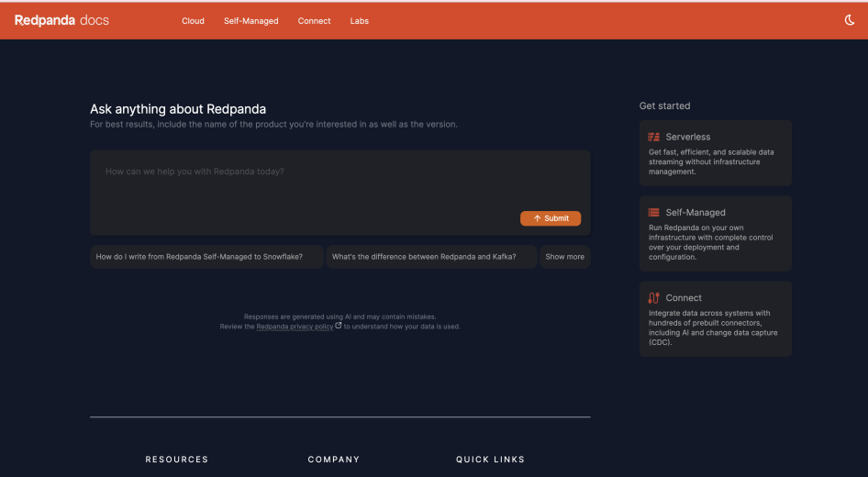Pick the Snowflake suggested question
This screenshot has height=477, width=868.
tap(206, 257)
